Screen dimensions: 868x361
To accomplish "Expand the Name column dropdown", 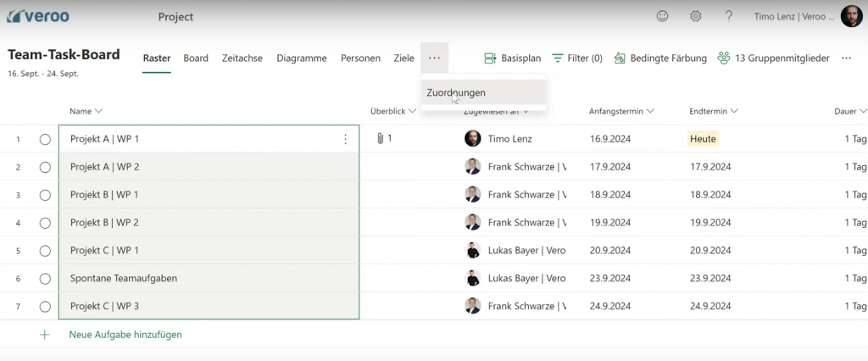I will coord(99,111).
